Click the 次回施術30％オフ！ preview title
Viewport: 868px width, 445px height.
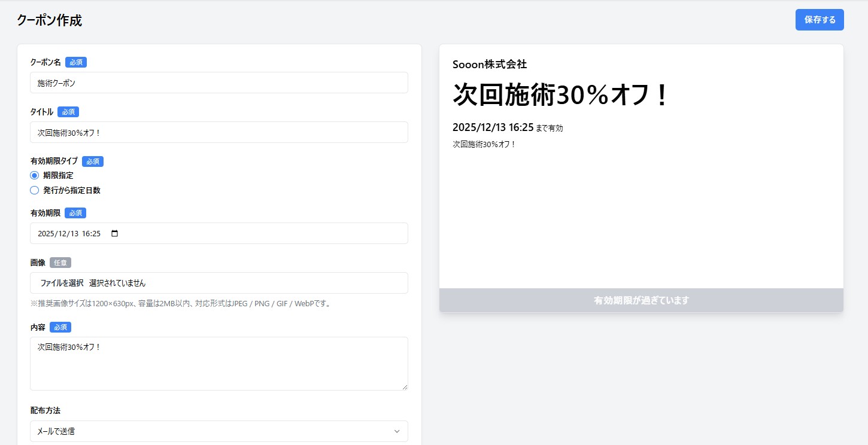coord(561,96)
